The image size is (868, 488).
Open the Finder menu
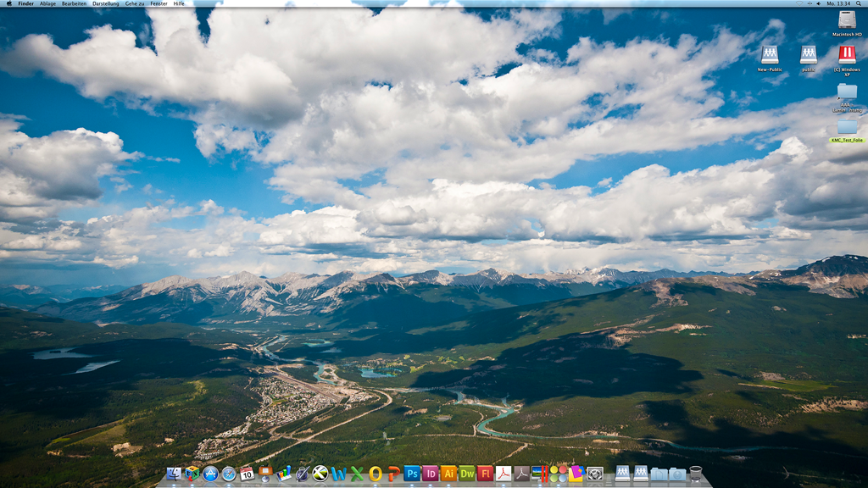click(25, 3)
